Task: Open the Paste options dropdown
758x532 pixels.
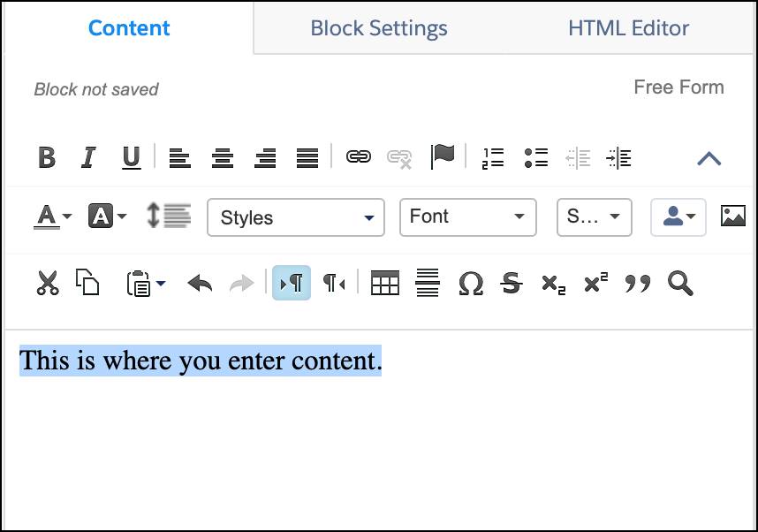Action: [146, 284]
